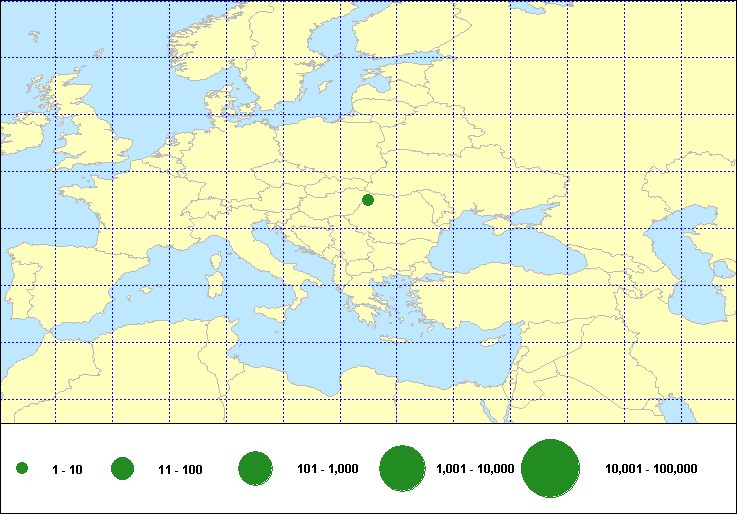Select the largest 10,001 - 100,000 legend circle
This screenshot has width=737, height=514.
(x=551, y=469)
